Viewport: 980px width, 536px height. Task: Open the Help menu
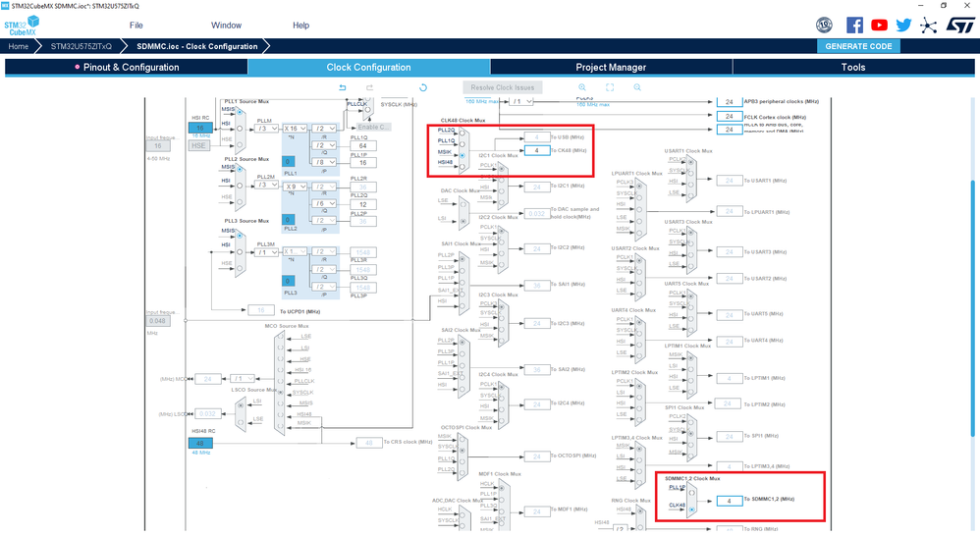coord(301,25)
